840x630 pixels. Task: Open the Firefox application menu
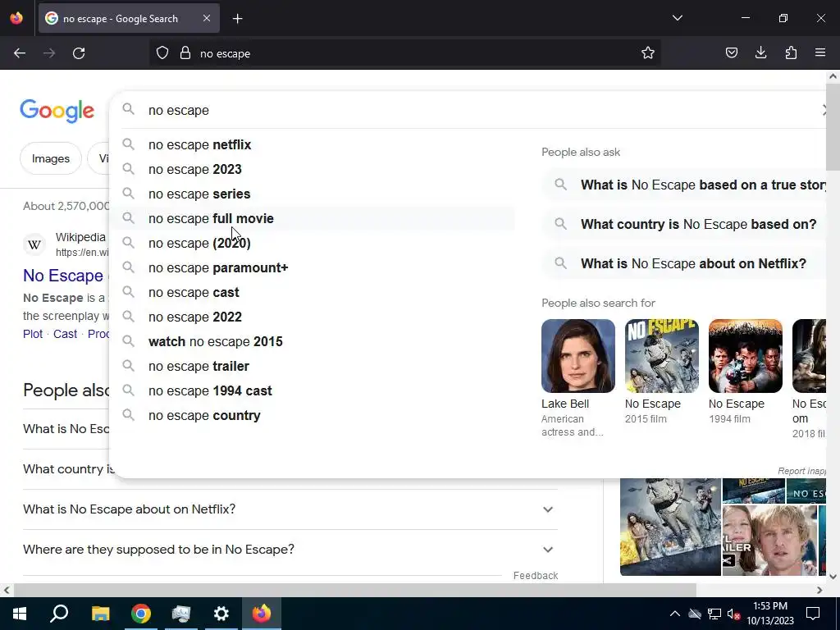coord(820,53)
